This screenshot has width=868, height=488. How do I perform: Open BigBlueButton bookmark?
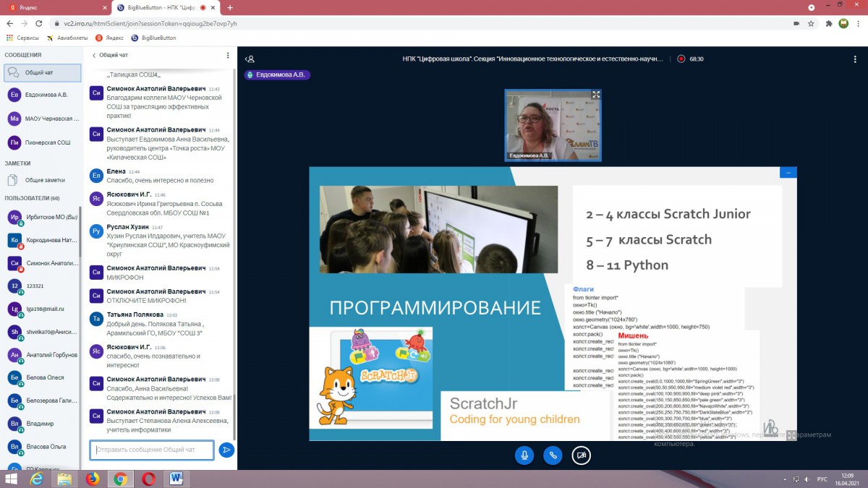point(153,38)
